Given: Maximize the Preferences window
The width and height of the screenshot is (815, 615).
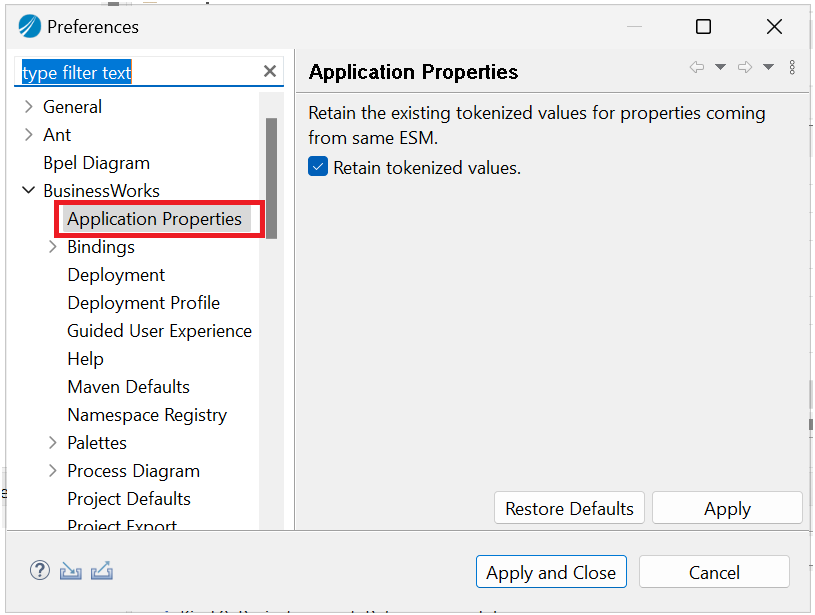Looking at the screenshot, I should [704, 27].
